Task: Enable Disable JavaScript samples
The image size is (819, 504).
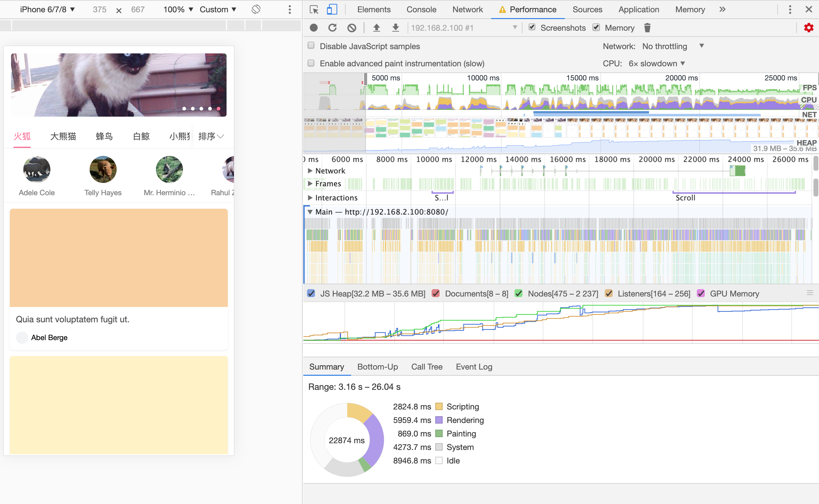Action: tap(311, 45)
